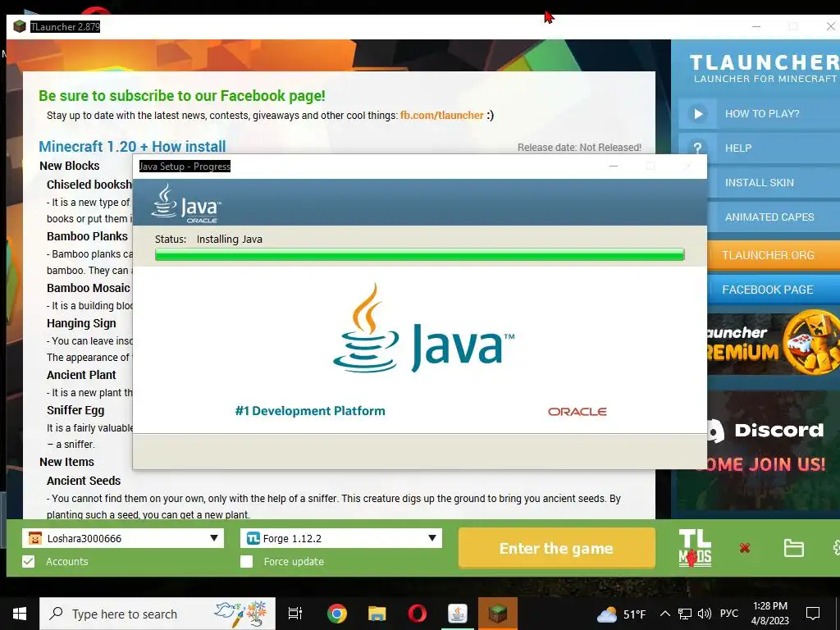Click the network tray icon
The image size is (840, 630).
[685, 614]
